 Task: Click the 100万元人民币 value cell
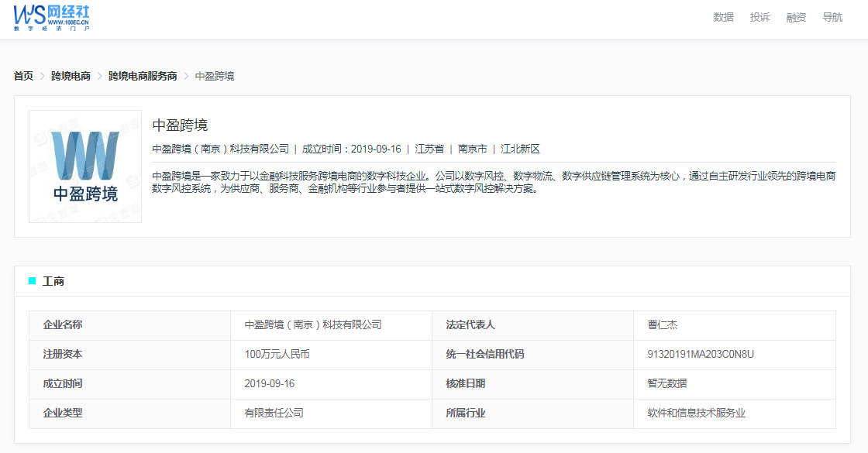tap(331, 355)
